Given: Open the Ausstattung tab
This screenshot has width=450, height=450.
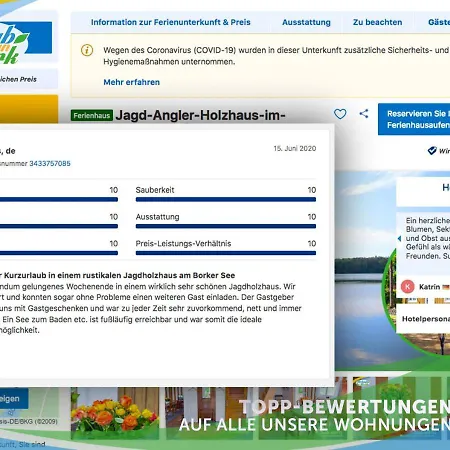Looking at the screenshot, I should 306,22.
